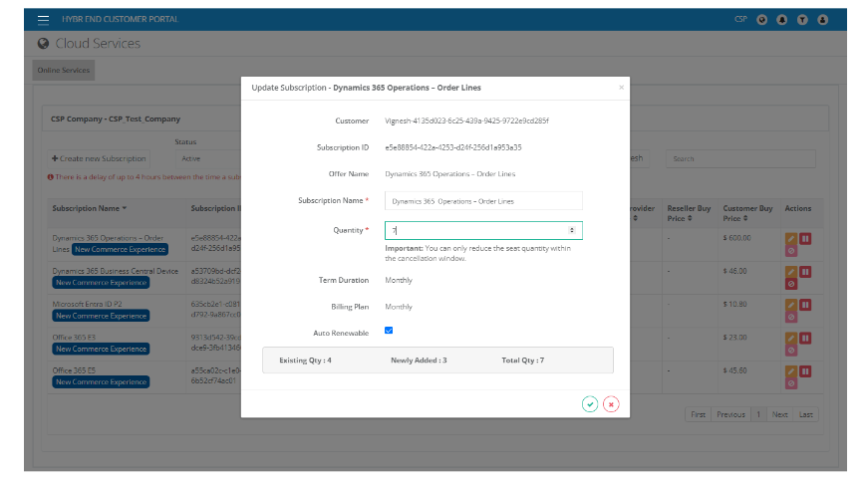Click the Newly Added : 3 summary

(x=419, y=361)
